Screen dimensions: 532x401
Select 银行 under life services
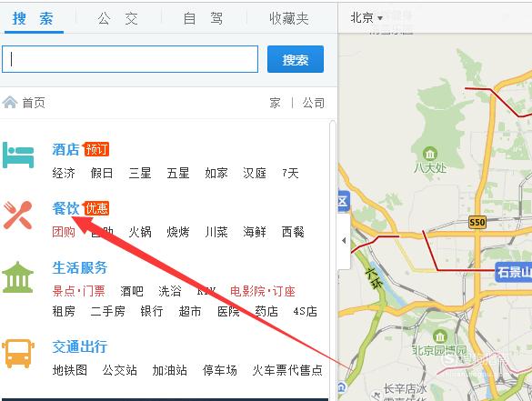pos(152,311)
